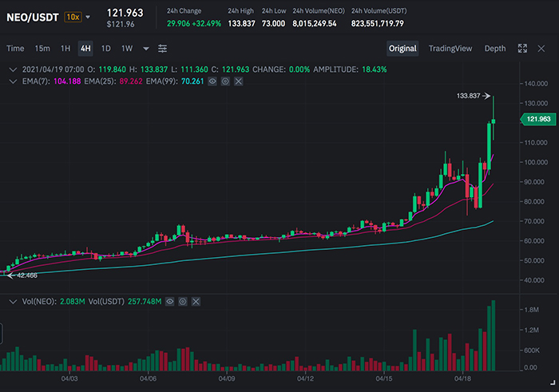Click the current price label 121.963 on axis
Viewport: 559px width, 392px height.
(x=536, y=119)
